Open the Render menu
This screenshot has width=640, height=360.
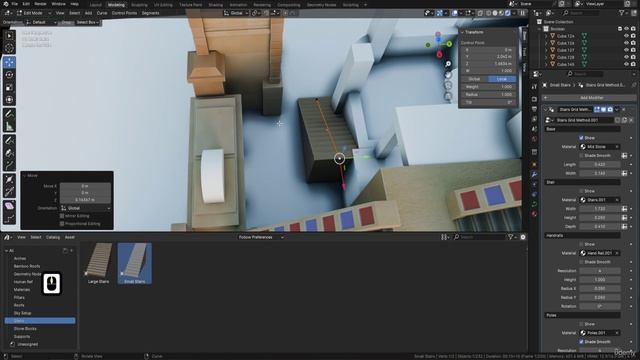pyautogui.click(x=40, y=4)
